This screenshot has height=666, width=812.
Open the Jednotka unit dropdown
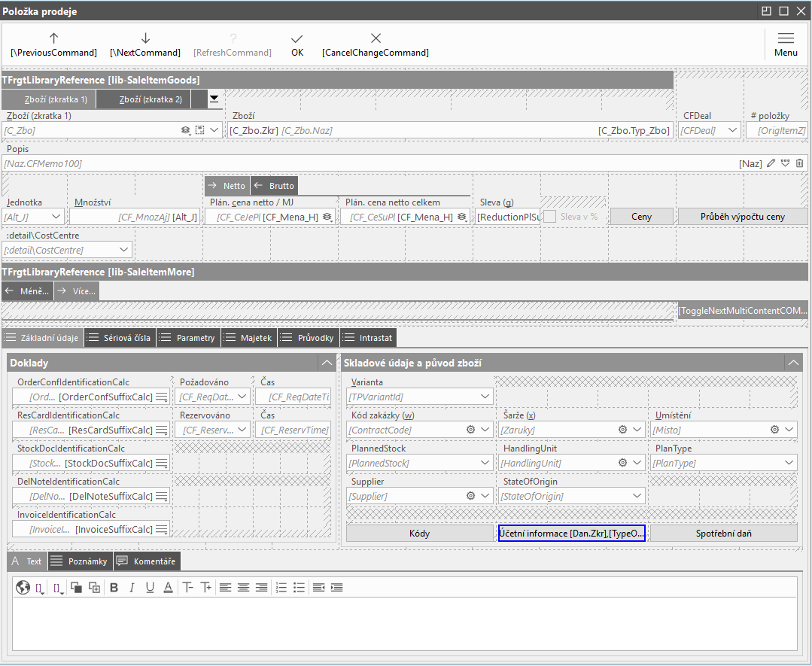coord(56,217)
